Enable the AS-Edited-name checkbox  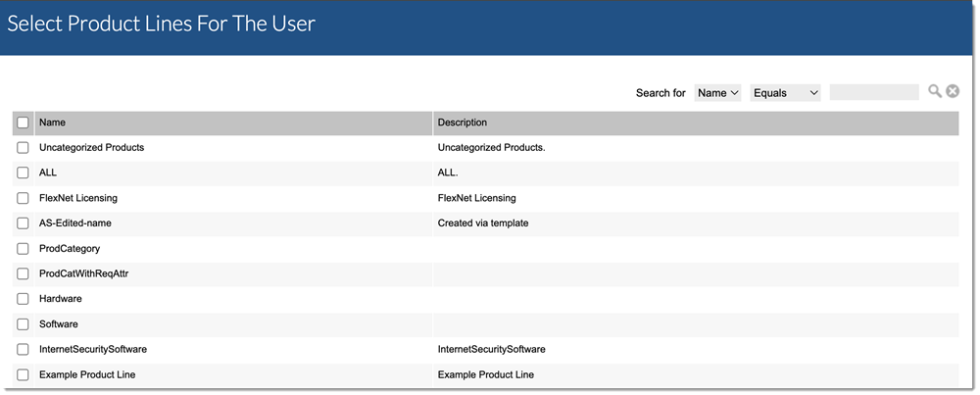coord(24,223)
